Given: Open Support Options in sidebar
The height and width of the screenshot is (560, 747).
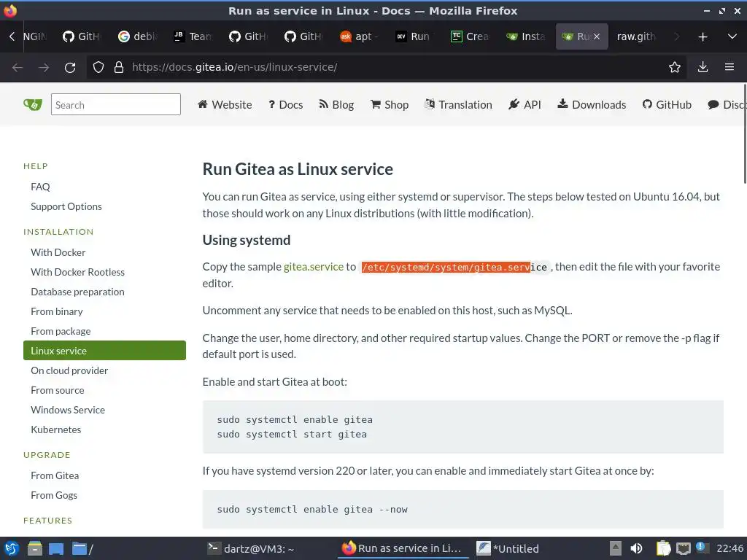Looking at the screenshot, I should click(66, 206).
